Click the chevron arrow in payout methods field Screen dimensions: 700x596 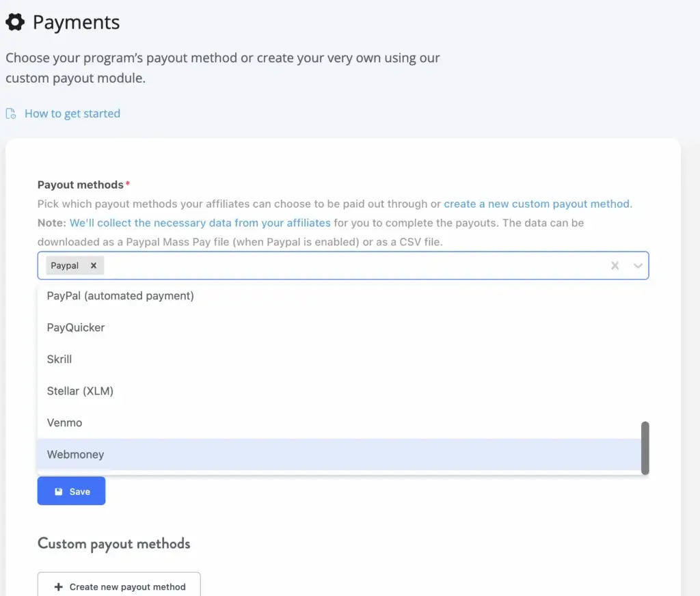637,266
